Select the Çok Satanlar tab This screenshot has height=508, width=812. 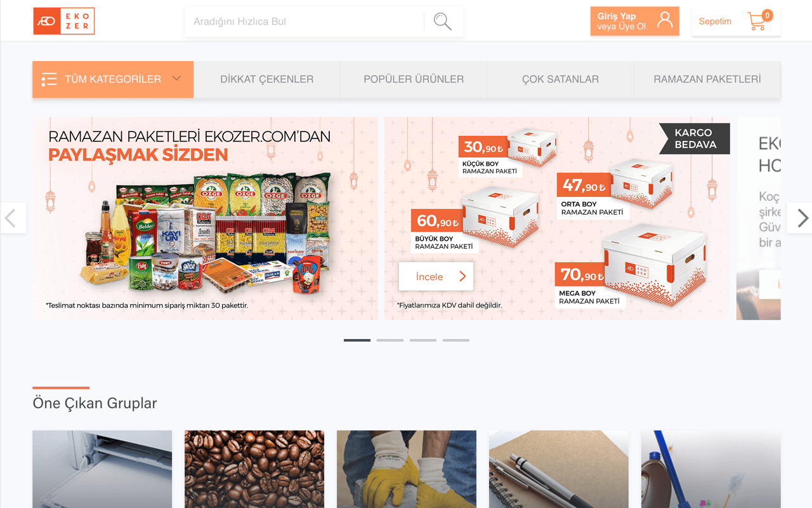(560, 79)
